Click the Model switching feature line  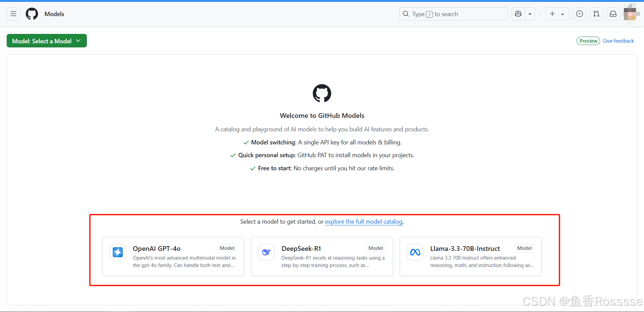[322, 142]
